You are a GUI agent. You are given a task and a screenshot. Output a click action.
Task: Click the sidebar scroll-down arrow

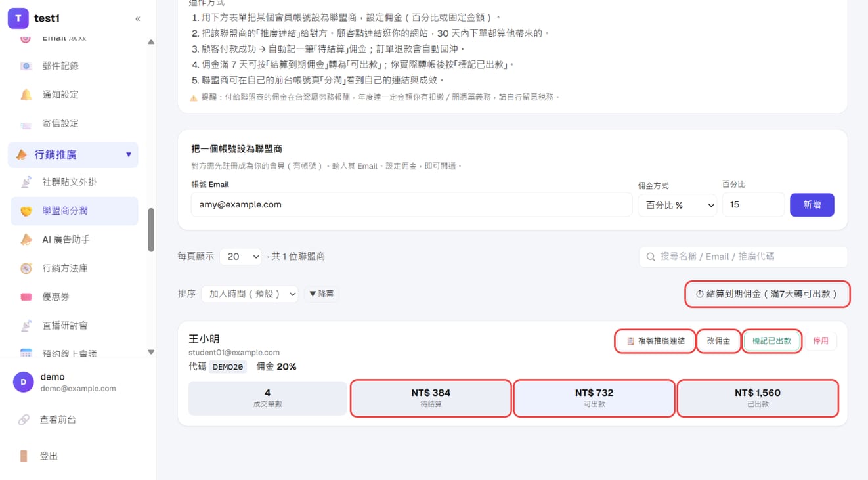point(151,352)
